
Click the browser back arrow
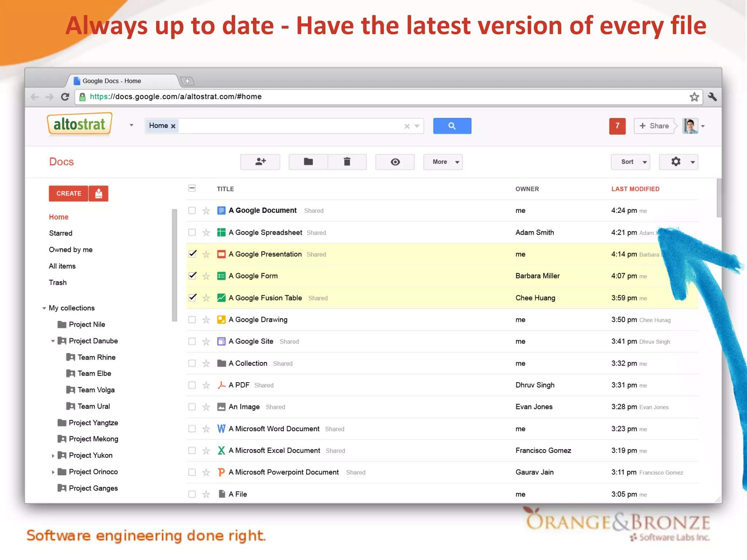point(35,97)
